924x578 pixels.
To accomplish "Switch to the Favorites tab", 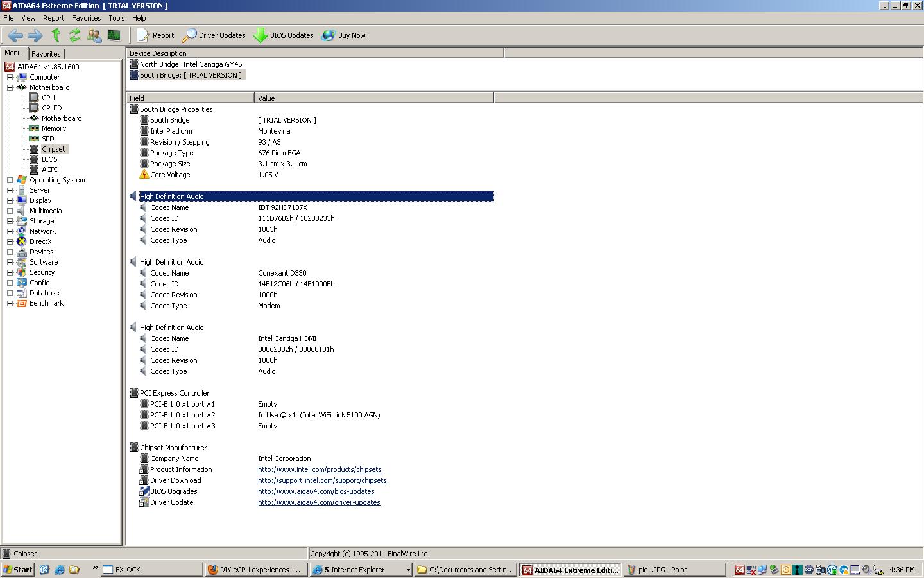I will click(46, 54).
